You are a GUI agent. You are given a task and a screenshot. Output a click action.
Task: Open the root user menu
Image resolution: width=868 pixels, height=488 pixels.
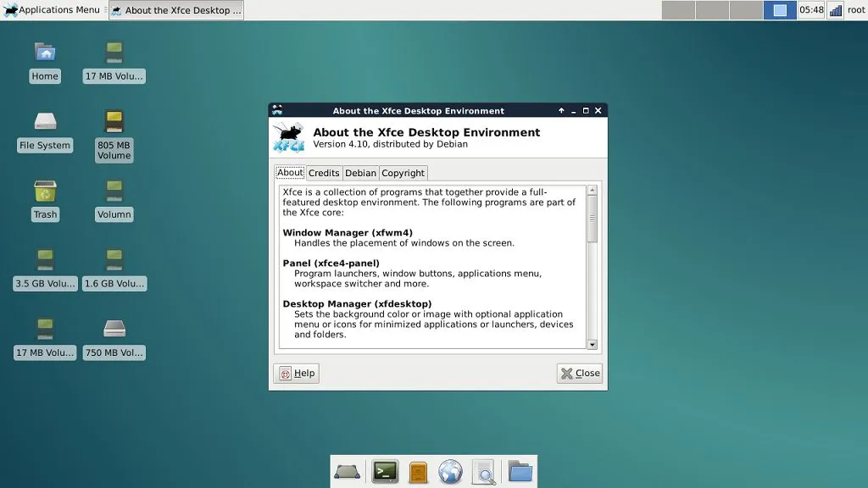tap(856, 10)
